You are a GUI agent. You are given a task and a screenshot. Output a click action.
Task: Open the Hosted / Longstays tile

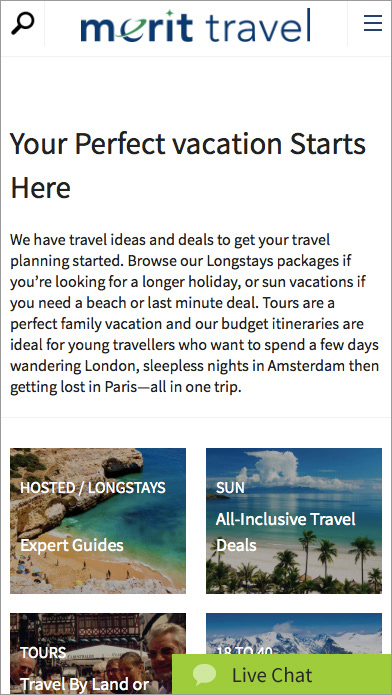pyautogui.click(x=98, y=521)
